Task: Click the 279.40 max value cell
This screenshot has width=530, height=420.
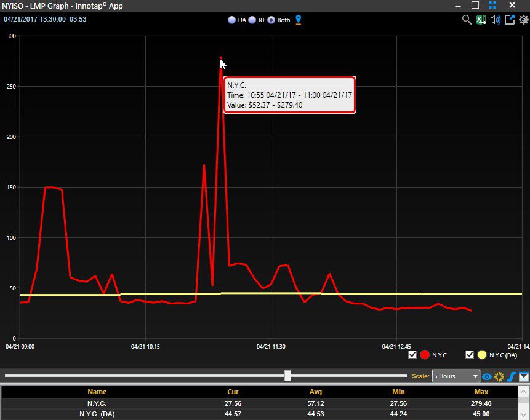Action: click(x=481, y=403)
